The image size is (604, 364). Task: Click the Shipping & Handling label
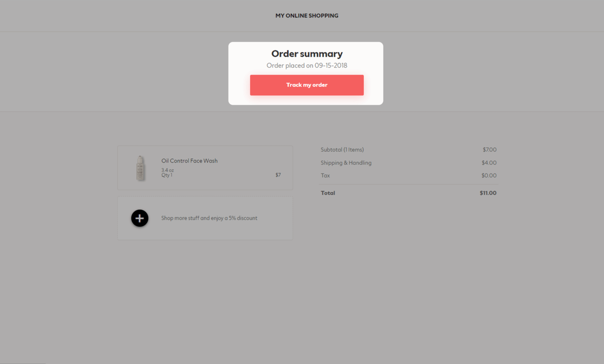pos(346,163)
